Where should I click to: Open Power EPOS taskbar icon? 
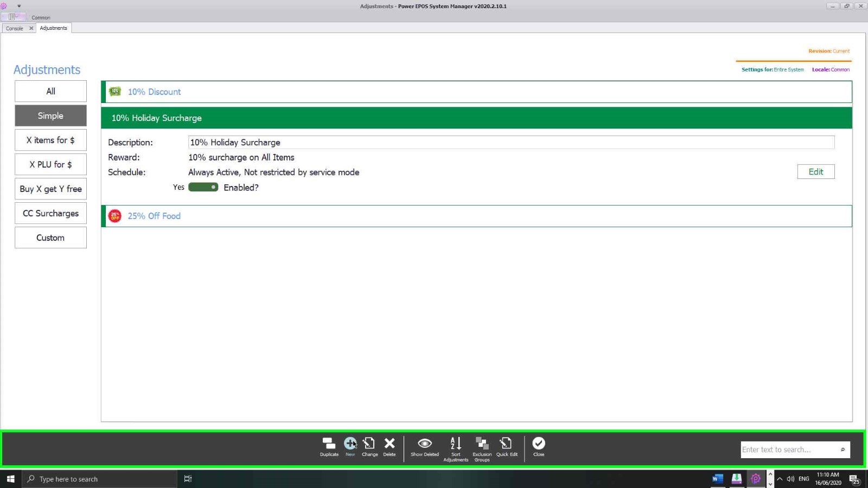[756, 479]
